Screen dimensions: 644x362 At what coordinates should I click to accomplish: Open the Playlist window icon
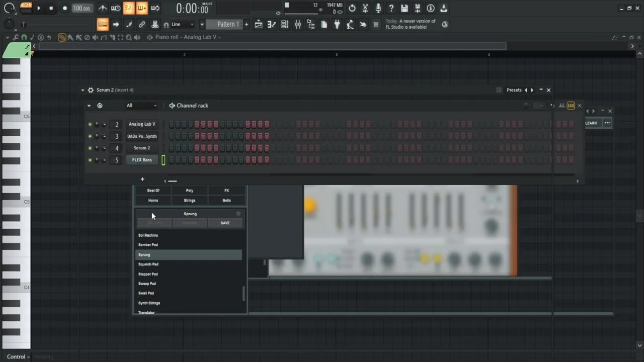click(258, 24)
